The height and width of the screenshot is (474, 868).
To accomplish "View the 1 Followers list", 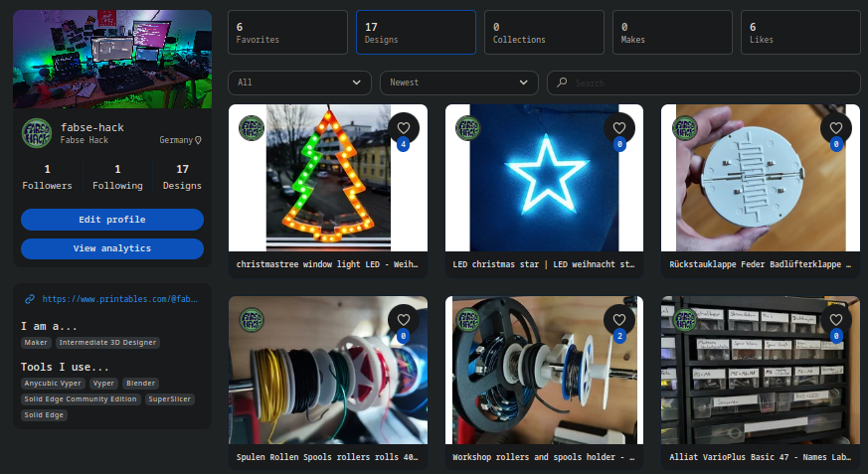I will (x=47, y=177).
